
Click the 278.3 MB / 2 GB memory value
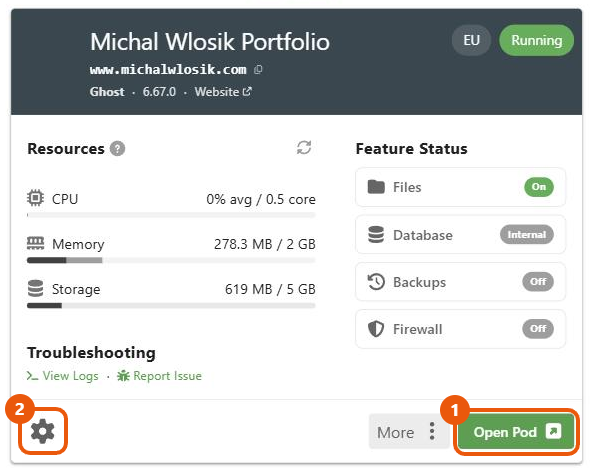pos(264,244)
